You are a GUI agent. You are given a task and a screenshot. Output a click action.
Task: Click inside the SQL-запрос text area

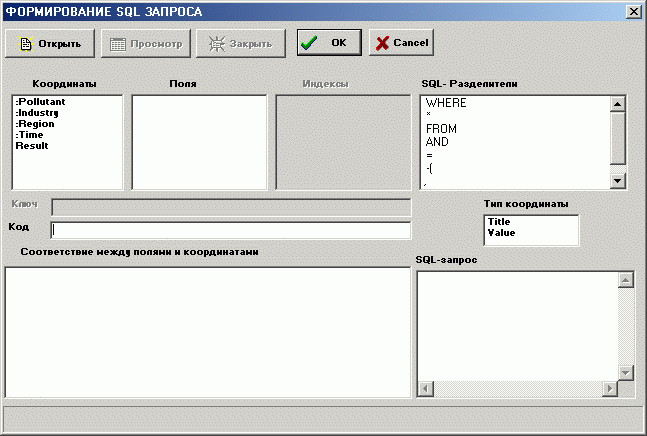point(517,326)
